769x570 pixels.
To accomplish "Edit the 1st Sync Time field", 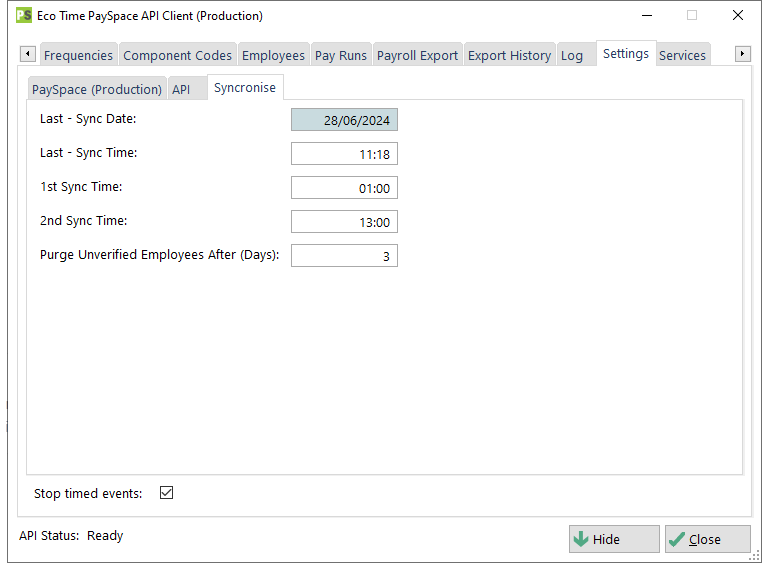I will click(x=344, y=188).
